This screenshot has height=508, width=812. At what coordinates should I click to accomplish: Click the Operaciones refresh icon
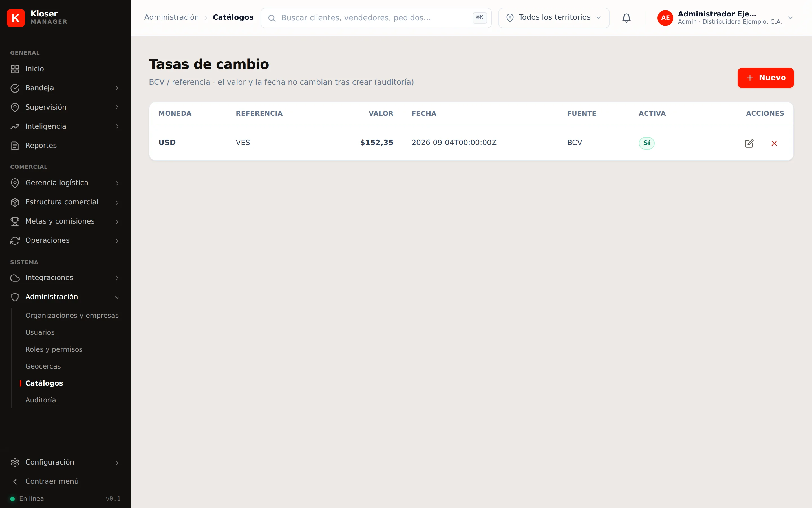[15, 240]
